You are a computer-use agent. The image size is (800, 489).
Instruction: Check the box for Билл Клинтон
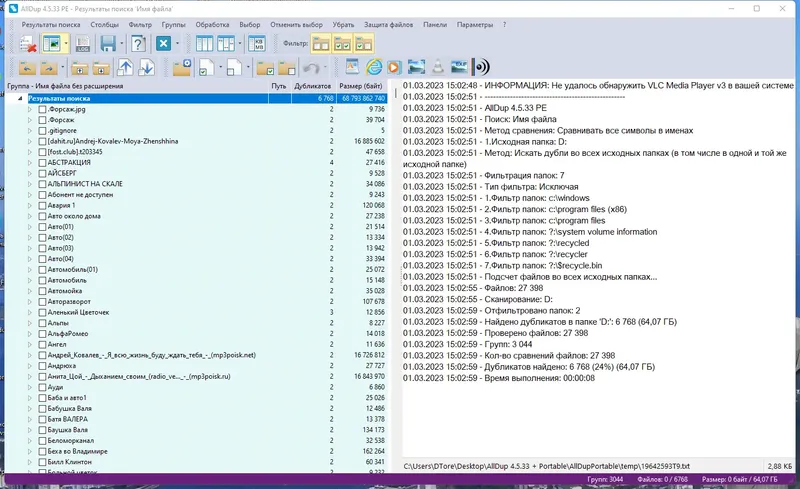pos(42,462)
